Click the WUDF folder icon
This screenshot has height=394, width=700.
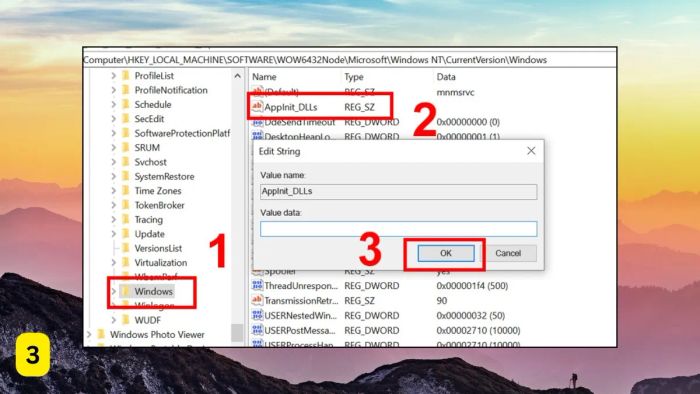(126, 320)
